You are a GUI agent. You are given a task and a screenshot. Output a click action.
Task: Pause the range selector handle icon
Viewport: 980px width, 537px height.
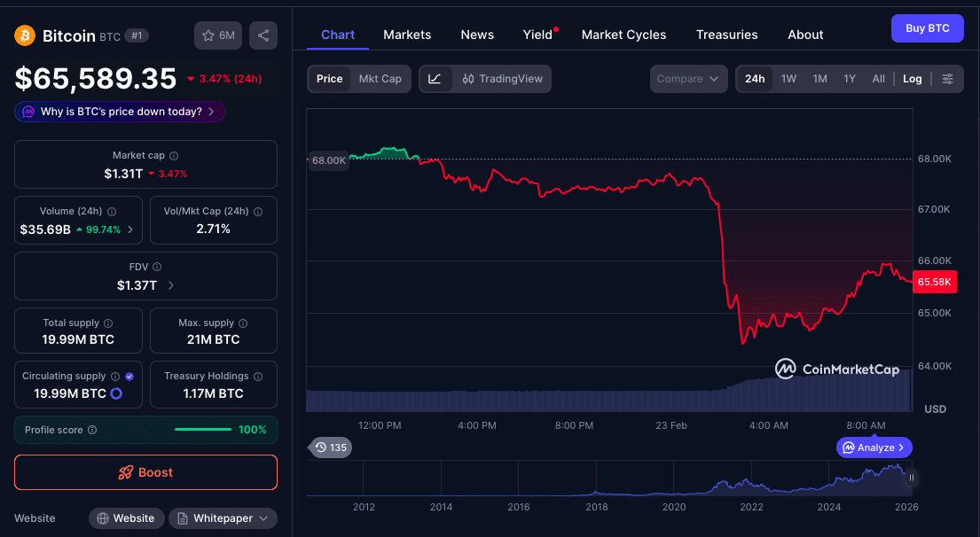(x=911, y=478)
